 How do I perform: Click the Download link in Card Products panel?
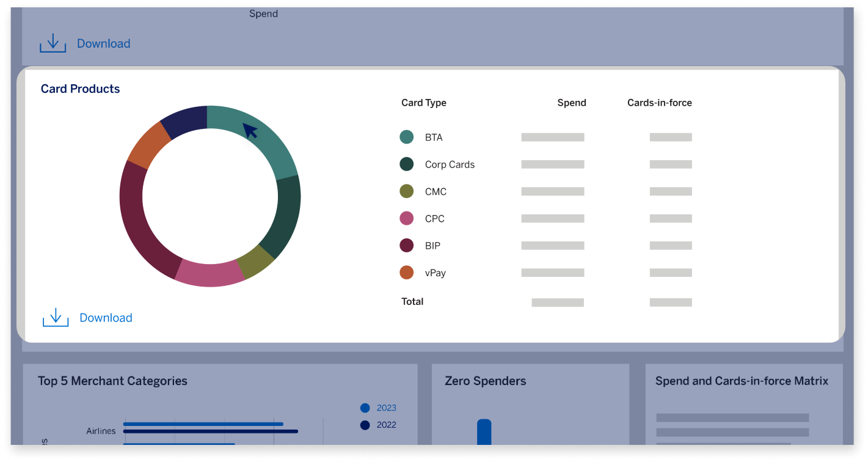pyautogui.click(x=105, y=317)
